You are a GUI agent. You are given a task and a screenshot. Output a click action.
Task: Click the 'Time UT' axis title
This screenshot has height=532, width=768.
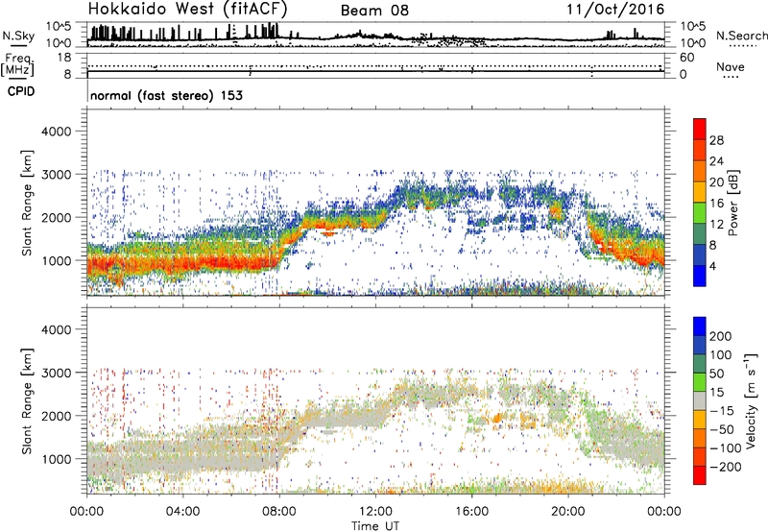(x=375, y=526)
